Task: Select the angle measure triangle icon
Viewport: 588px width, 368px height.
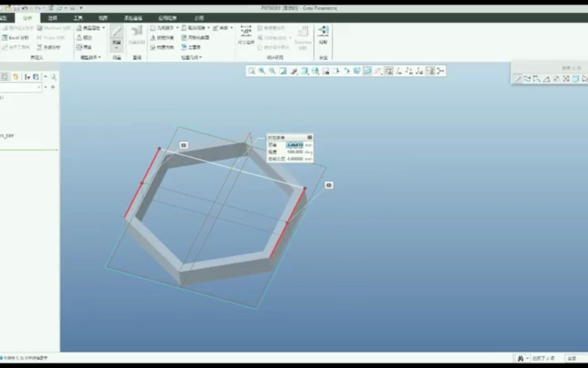Action: pyautogui.click(x=546, y=79)
